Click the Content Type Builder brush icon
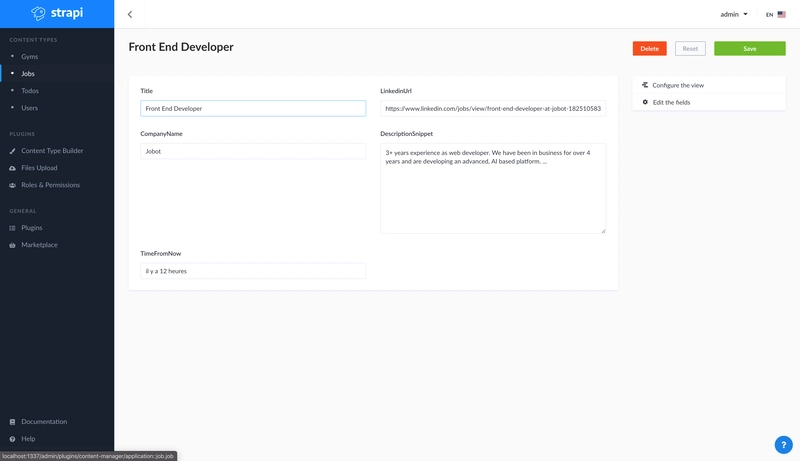 pos(12,151)
